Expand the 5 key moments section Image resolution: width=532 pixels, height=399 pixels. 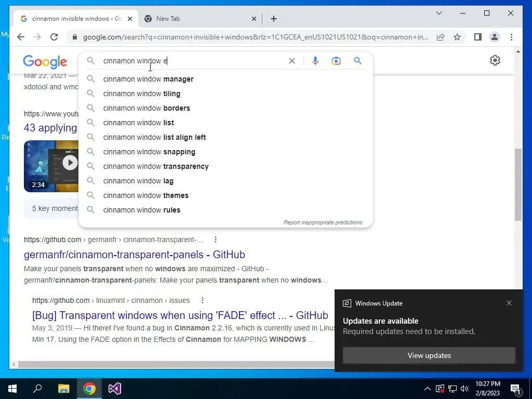[x=51, y=208]
